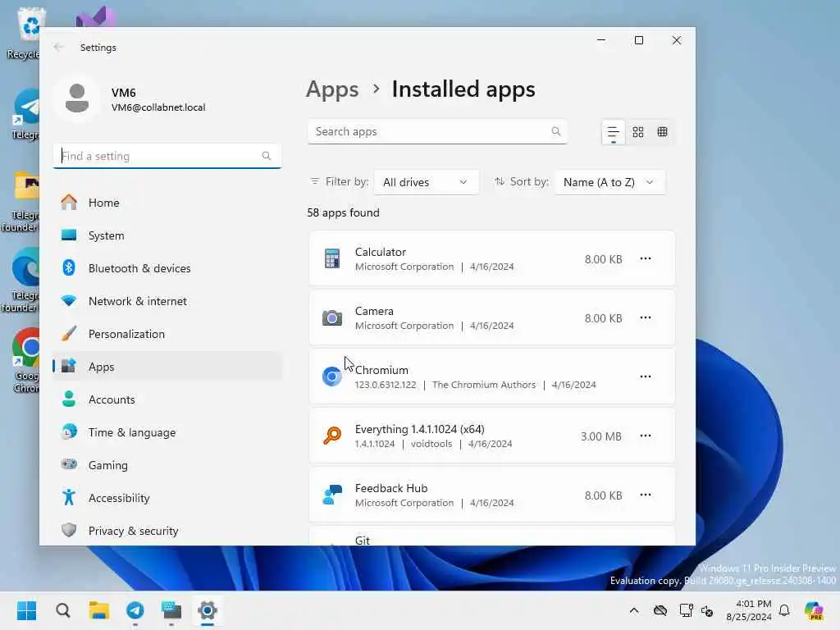Click the network status tray icon

click(686, 610)
